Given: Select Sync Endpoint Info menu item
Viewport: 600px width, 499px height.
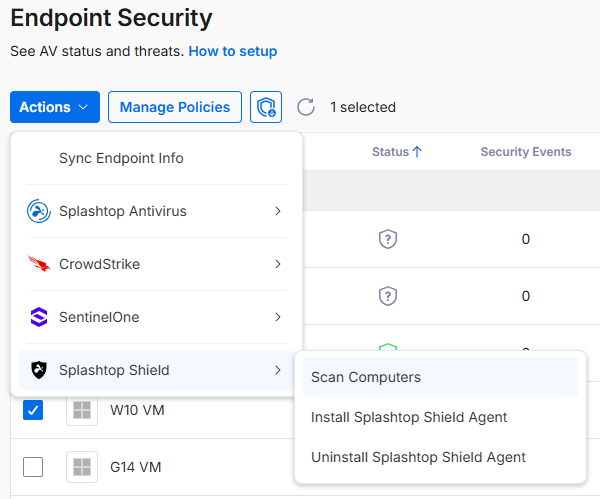Looking at the screenshot, I should pos(157,158).
